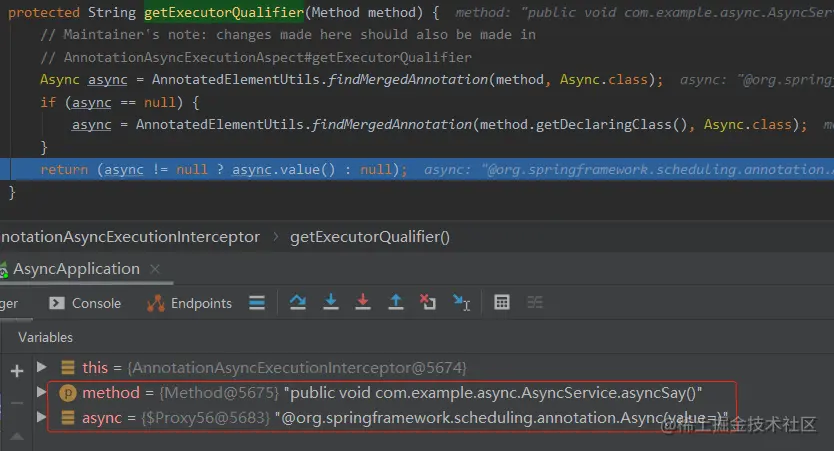Click the Step Over arrow icon
Viewport: 834px width, 451px height.
298,302
